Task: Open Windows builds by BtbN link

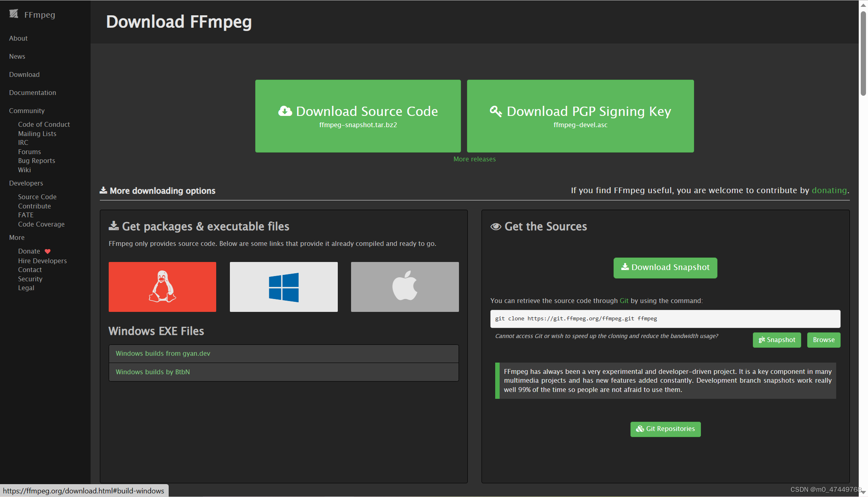Action: 153,372
